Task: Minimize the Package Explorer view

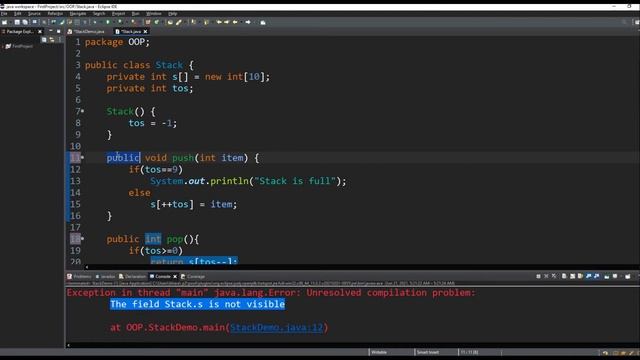Action: (51, 31)
